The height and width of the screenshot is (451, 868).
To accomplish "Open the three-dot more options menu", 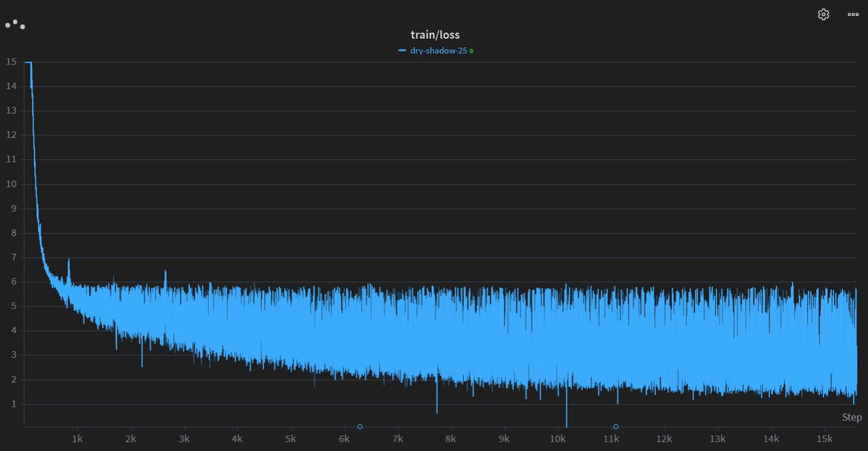I will click(853, 14).
